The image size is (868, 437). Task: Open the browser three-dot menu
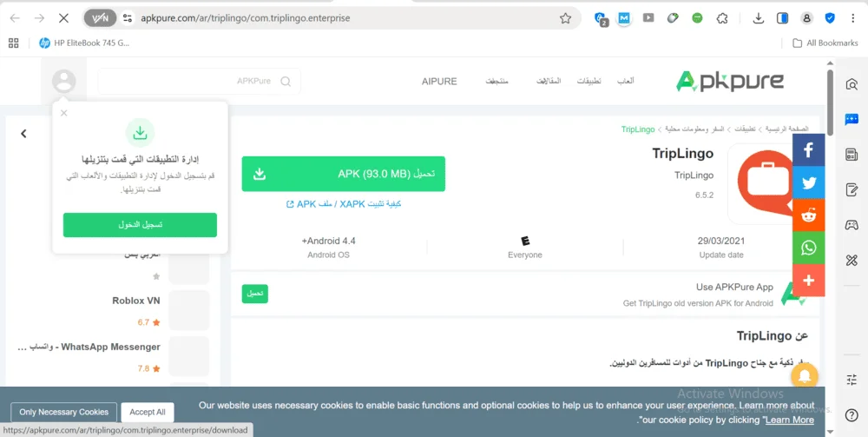[x=853, y=18]
